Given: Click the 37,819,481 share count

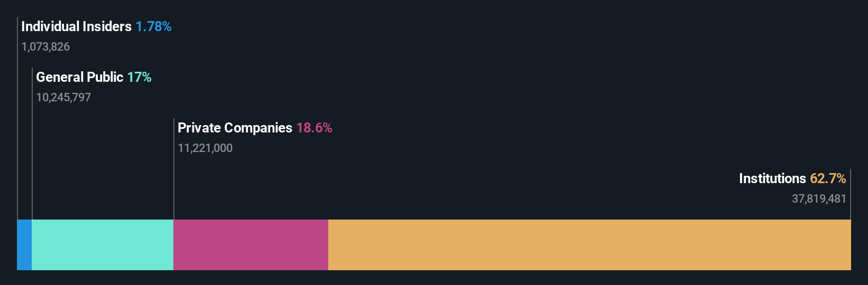Looking at the screenshot, I should [819, 199].
